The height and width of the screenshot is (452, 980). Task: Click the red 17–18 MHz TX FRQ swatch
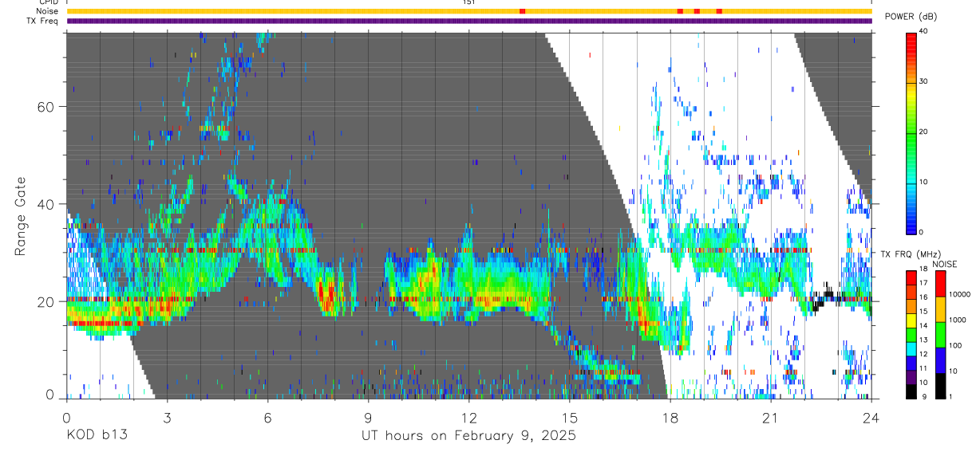pyautogui.click(x=911, y=277)
